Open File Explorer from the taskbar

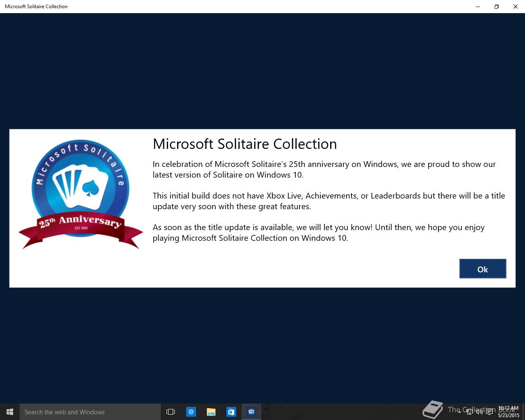point(211,412)
